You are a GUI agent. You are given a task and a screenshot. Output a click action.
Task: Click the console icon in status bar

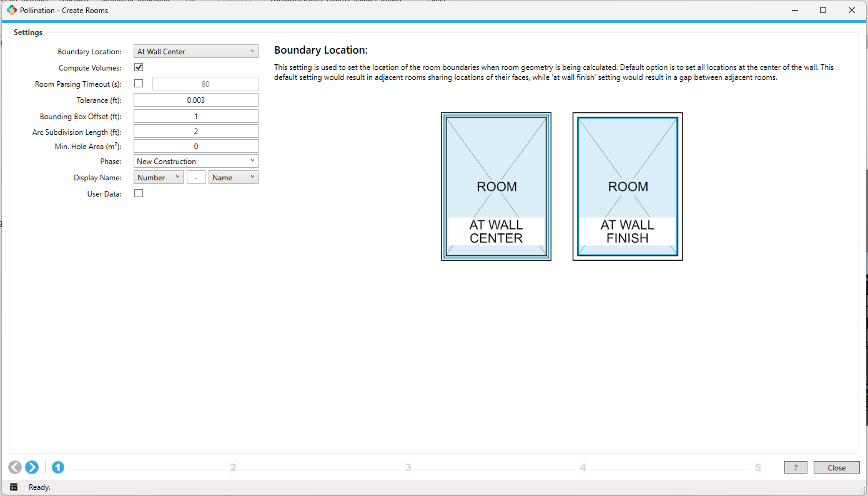[14, 487]
